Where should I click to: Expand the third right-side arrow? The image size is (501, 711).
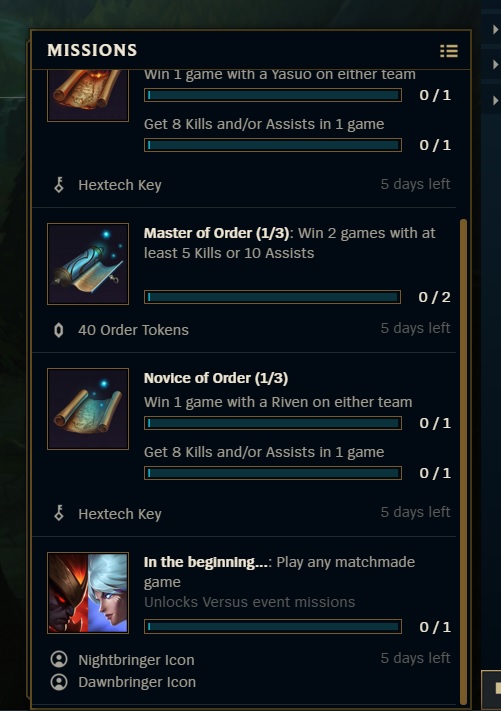[496, 100]
